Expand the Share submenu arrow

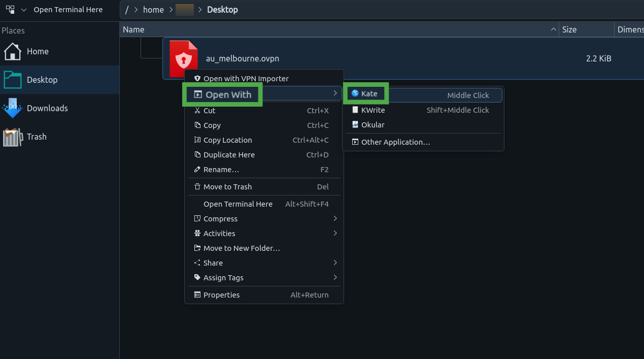coord(335,263)
